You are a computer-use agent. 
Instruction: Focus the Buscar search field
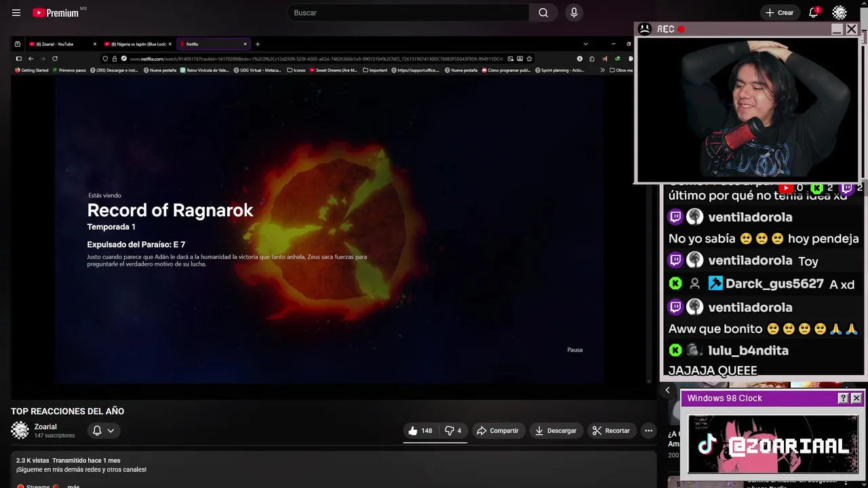(408, 13)
